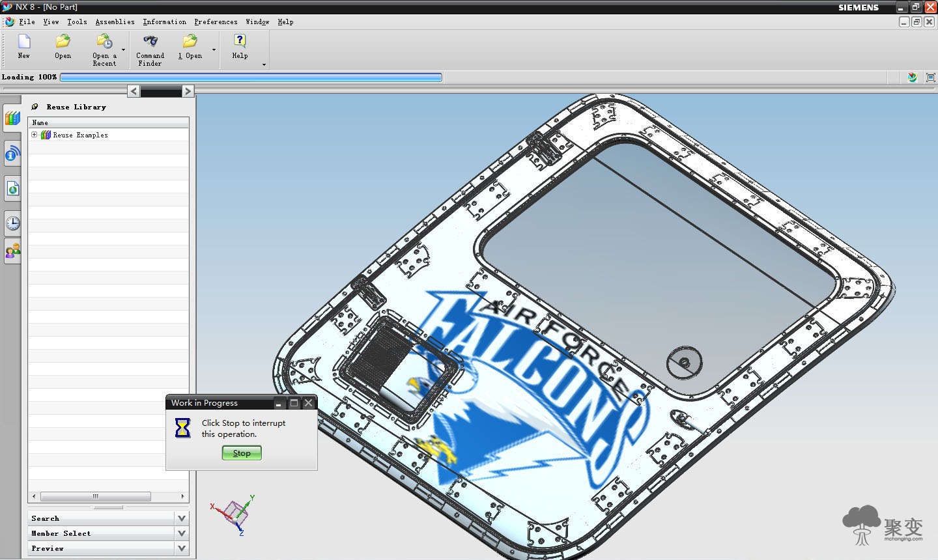Toggle the full screen icon at right edge
This screenshot has height=560, width=938.
click(930, 77)
